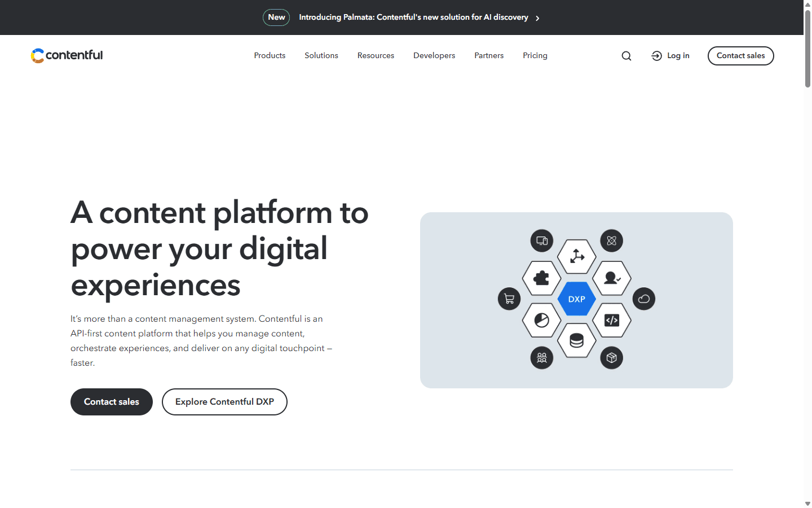Viewport: 812px width, 508px height.
Task: Click the headline "A content platform to power your digital experiences"
Action: (x=219, y=248)
